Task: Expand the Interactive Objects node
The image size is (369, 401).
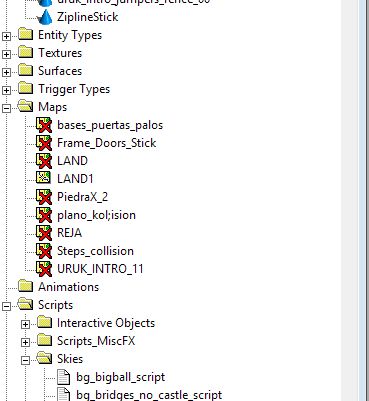Action: [x=25, y=324]
